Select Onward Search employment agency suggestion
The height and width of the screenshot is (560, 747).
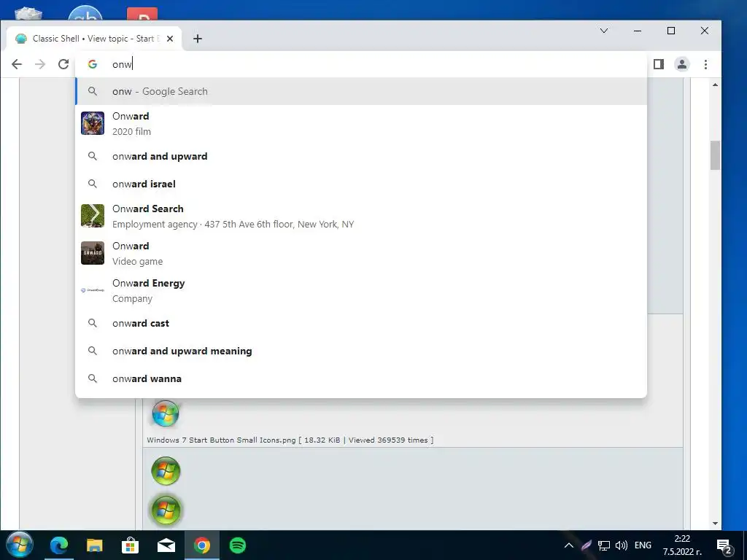click(361, 216)
